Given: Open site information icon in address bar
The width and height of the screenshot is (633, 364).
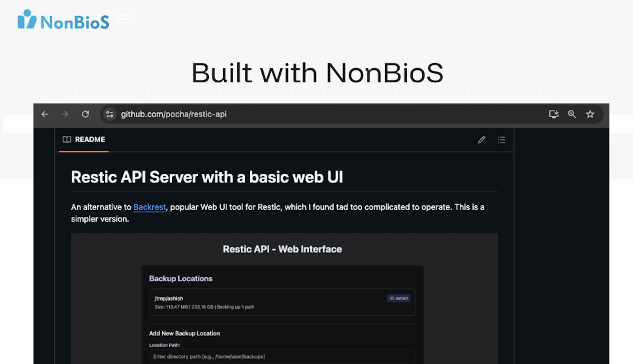Looking at the screenshot, I should pyautogui.click(x=110, y=114).
